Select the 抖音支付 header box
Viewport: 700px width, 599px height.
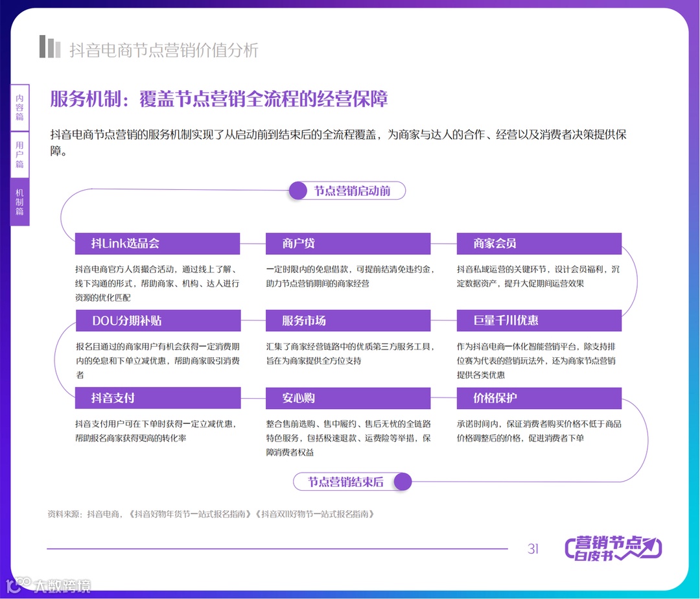[157, 398]
